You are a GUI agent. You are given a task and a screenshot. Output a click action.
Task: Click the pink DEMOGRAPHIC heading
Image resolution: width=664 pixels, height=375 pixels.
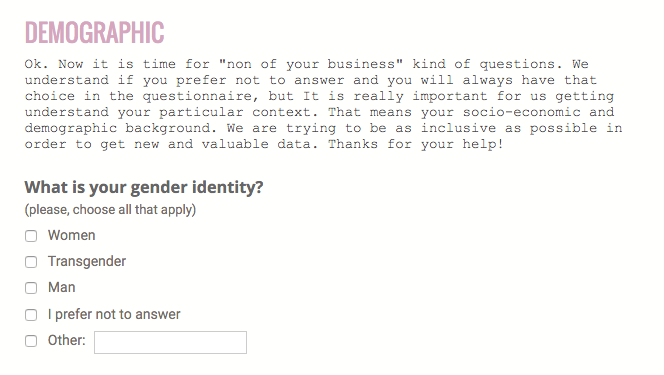(x=94, y=33)
